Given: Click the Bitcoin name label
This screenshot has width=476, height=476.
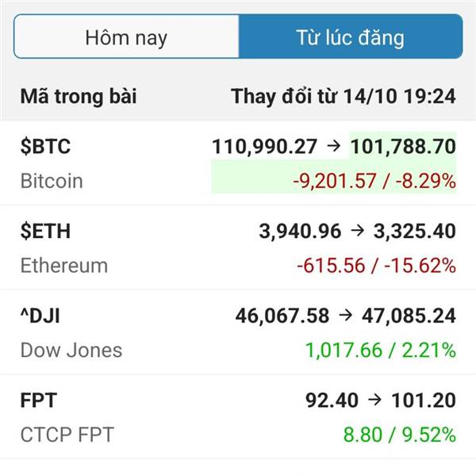Looking at the screenshot, I should click(x=52, y=181).
